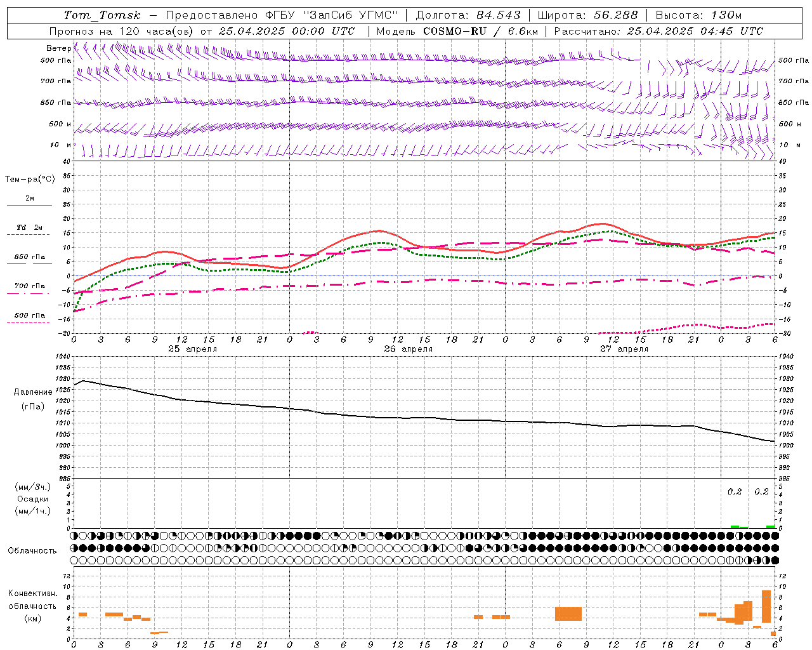Click the "Широта: 56.288" latitude value
Screen dimensions: 812x650
click(x=588, y=15)
